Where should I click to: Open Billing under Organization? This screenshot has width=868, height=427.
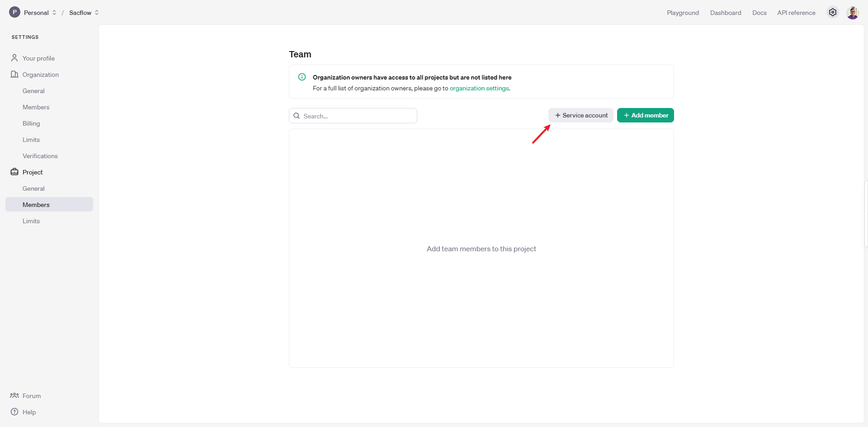coord(31,123)
